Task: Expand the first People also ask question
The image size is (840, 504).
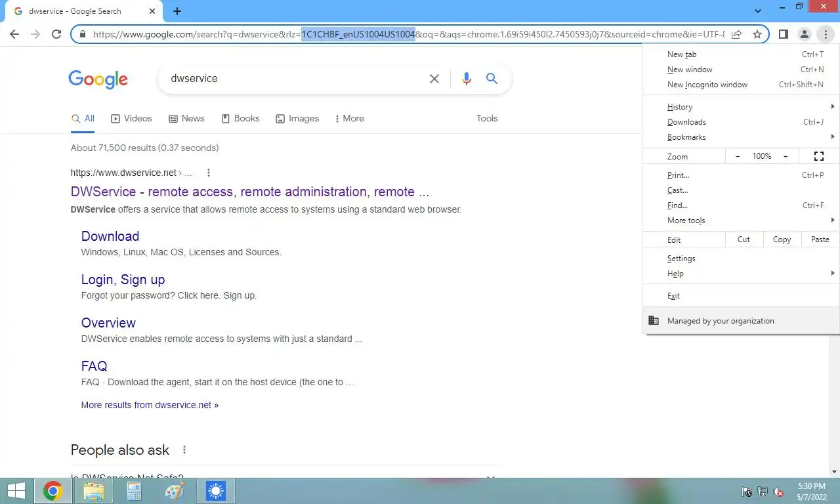Action: [x=284, y=478]
